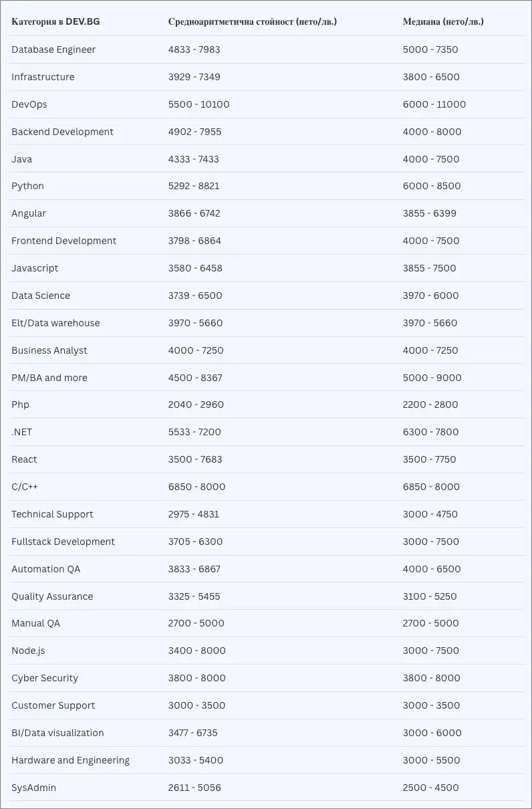
Task: Click the 'Средноаритметична стойност' column header
Action: [x=252, y=21]
